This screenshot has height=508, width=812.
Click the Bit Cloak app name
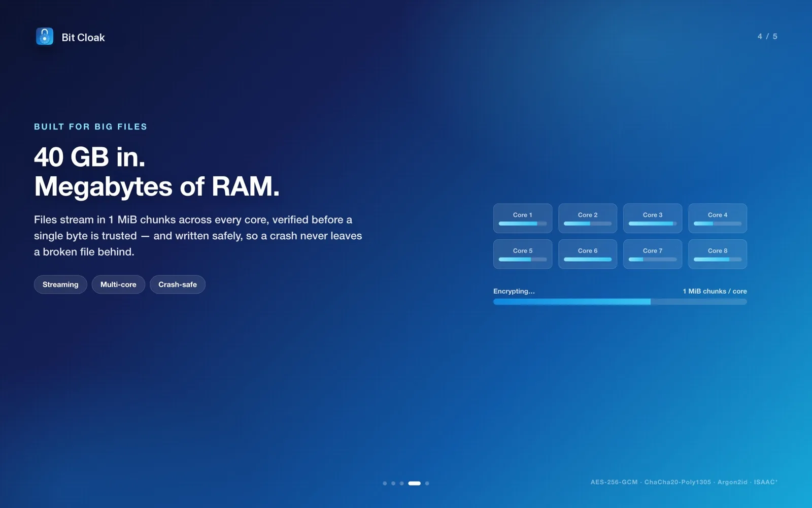(x=83, y=38)
